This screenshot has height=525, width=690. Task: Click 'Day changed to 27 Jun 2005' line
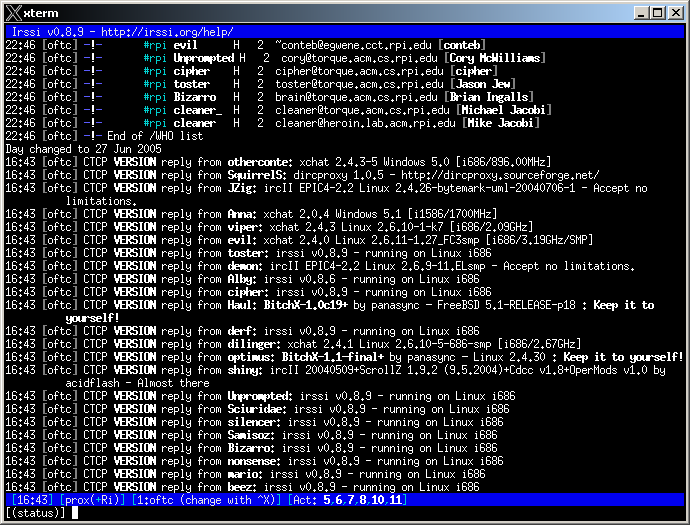[84, 149]
